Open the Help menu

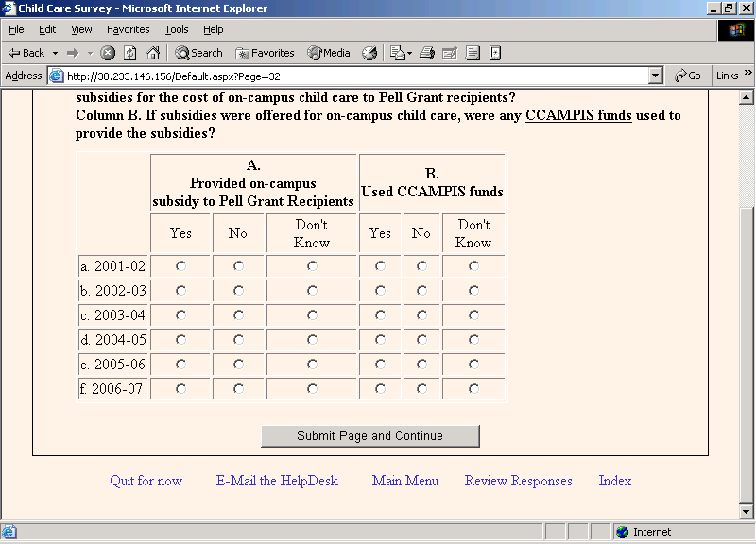214,30
